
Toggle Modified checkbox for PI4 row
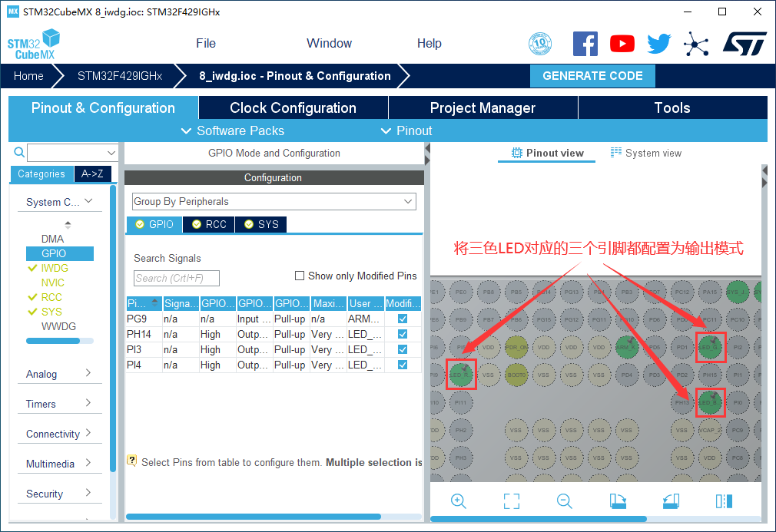point(403,365)
